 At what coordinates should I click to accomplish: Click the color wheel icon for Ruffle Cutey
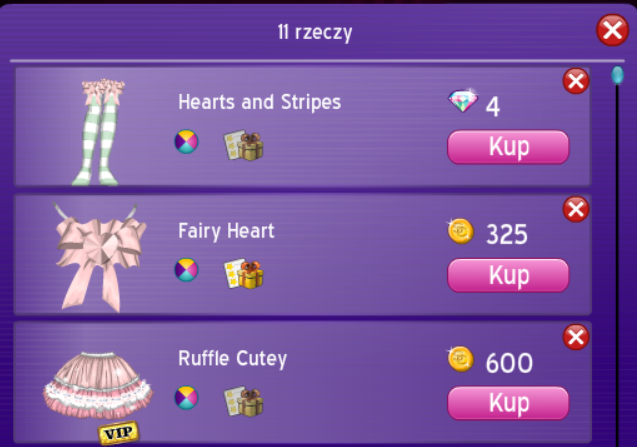pos(186,397)
